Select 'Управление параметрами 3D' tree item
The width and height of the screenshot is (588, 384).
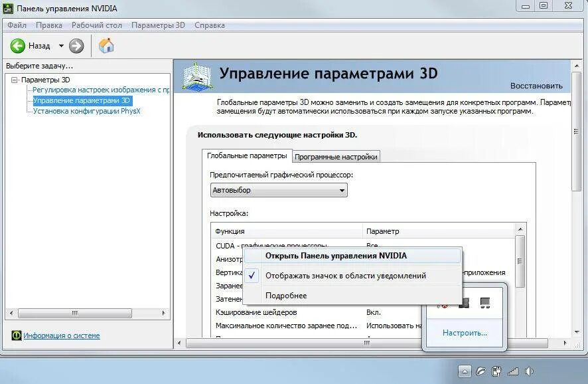pos(82,100)
